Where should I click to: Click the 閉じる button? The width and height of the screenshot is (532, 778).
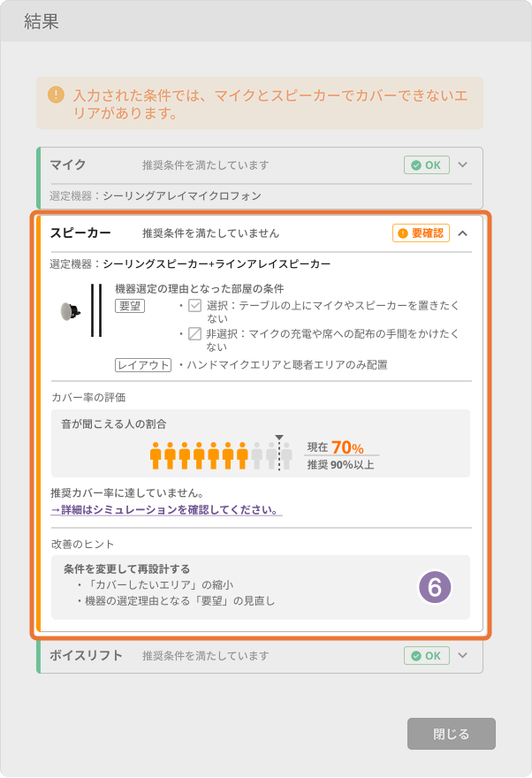point(452,734)
